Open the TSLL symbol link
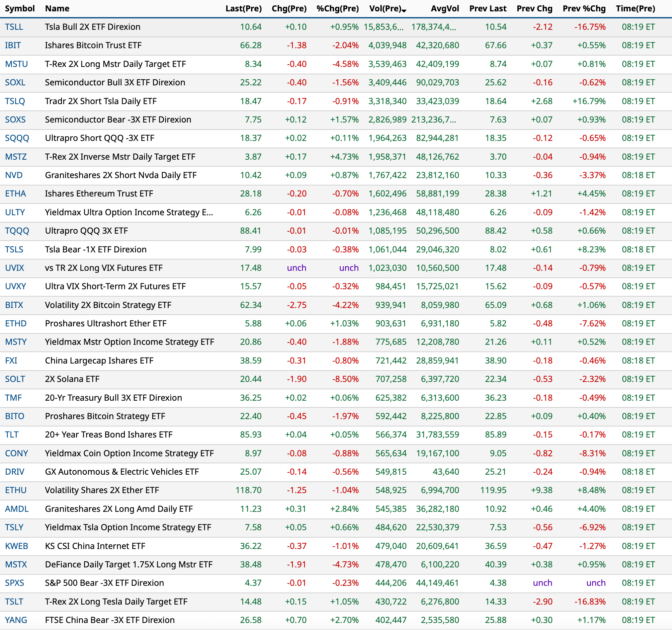 click(x=14, y=27)
